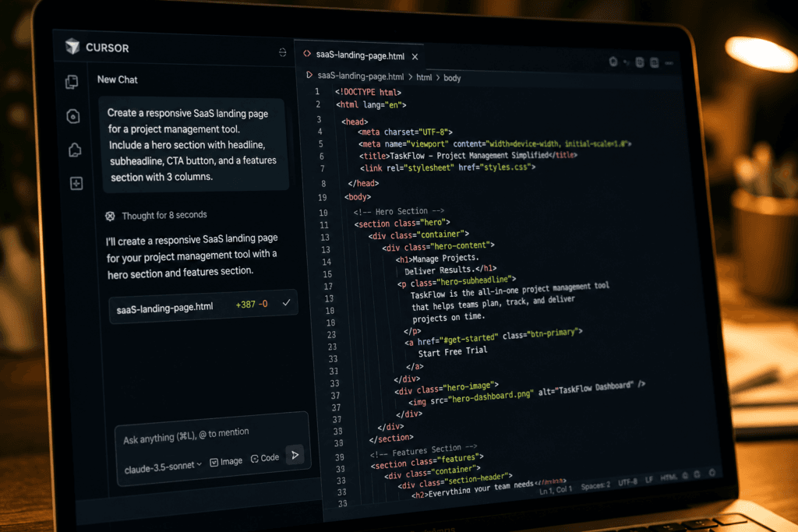Viewport: 798px width, 532px height.
Task: Select the saaS-landing-page.html editor tab
Action: click(x=360, y=55)
